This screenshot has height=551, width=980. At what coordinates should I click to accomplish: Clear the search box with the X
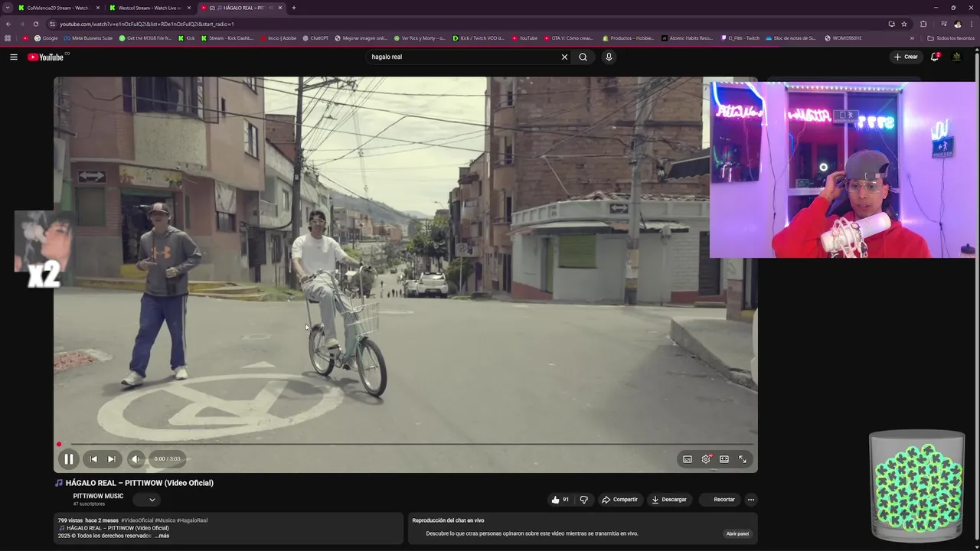[564, 57]
